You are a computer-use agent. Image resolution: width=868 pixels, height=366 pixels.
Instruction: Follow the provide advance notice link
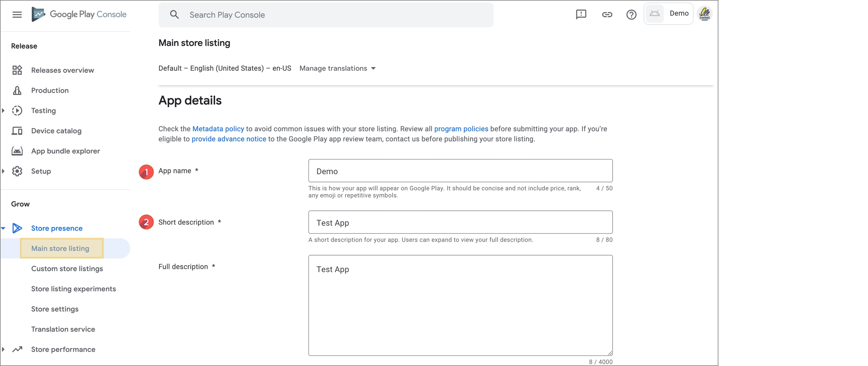[x=229, y=139]
